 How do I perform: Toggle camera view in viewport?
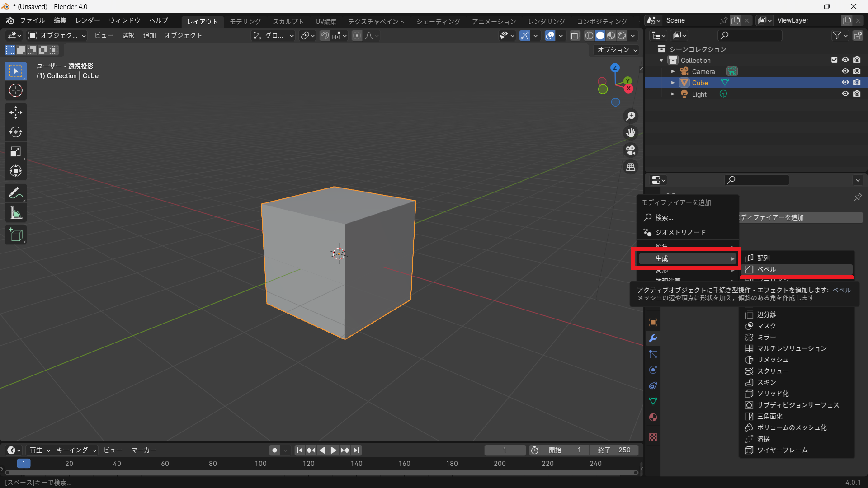(x=631, y=150)
